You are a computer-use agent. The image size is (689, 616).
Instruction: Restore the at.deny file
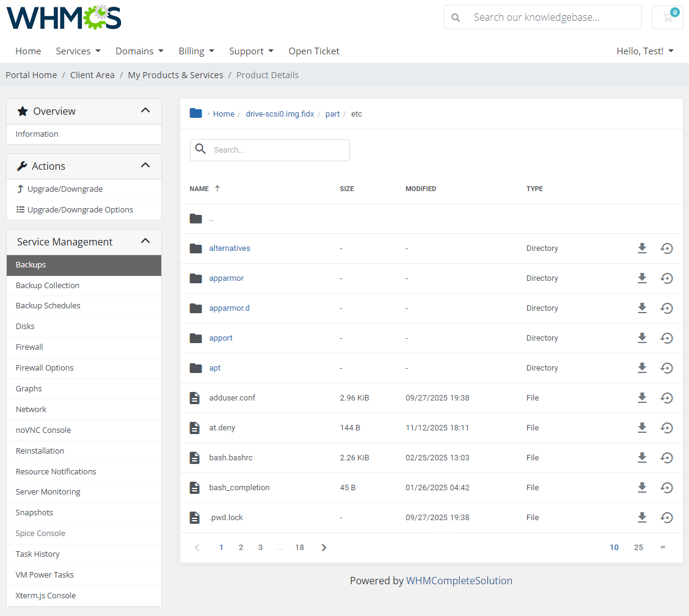click(x=666, y=427)
